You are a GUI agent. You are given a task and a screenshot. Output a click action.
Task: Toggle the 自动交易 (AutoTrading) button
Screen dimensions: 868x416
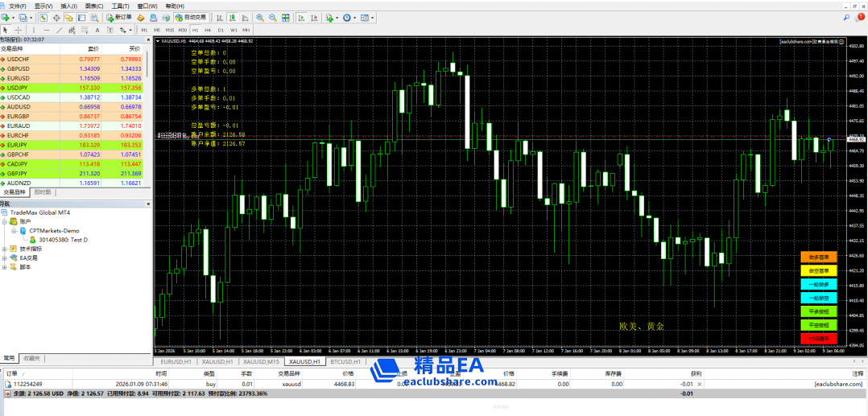tap(189, 17)
